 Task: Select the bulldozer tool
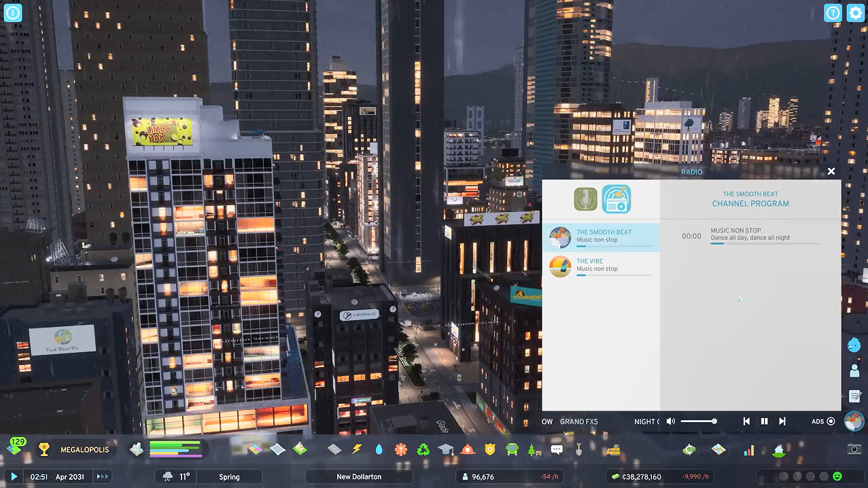click(x=613, y=449)
